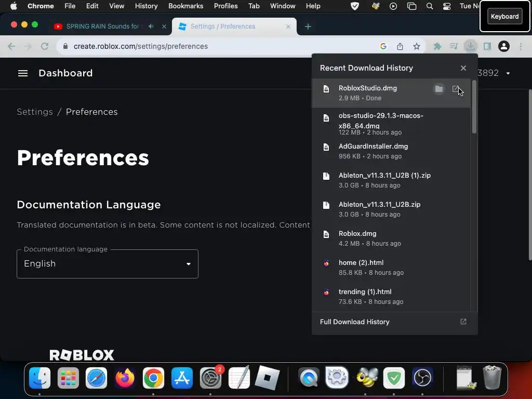Open the Window menu
The image size is (532, 399).
click(x=282, y=6)
